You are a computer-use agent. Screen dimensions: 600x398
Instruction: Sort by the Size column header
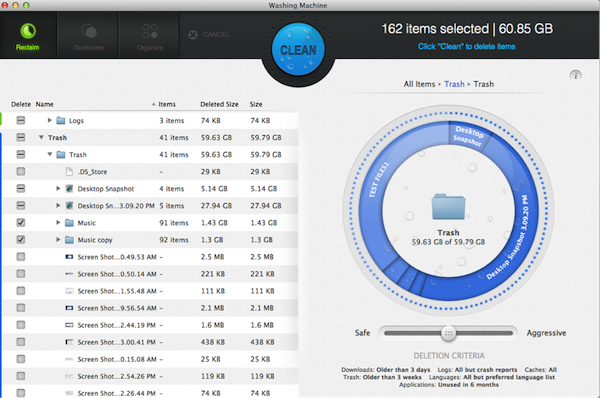coord(256,104)
